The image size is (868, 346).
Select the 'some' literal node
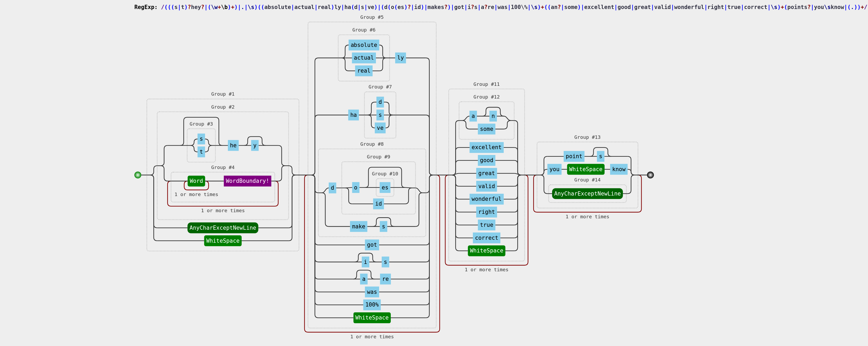486,129
